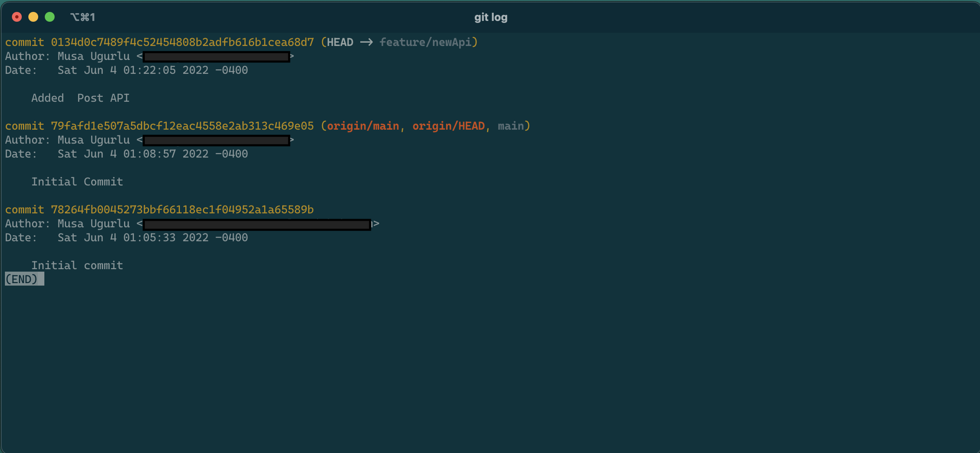Click the local main branch label
Screen dimensions: 980x453
(511, 126)
